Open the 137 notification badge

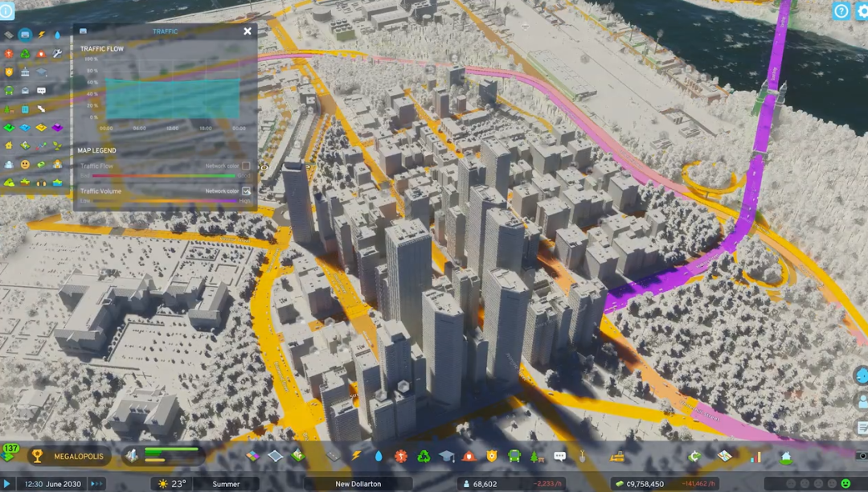[10, 450]
